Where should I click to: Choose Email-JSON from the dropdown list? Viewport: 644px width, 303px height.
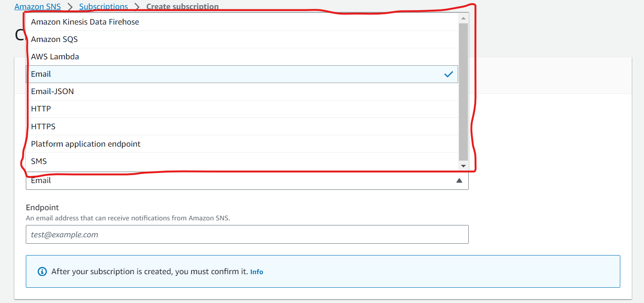coord(242,92)
